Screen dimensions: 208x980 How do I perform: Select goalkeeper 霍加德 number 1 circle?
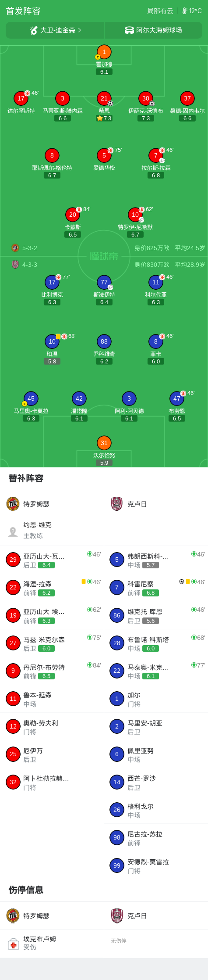pyautogui.click(x=104, y=52)
